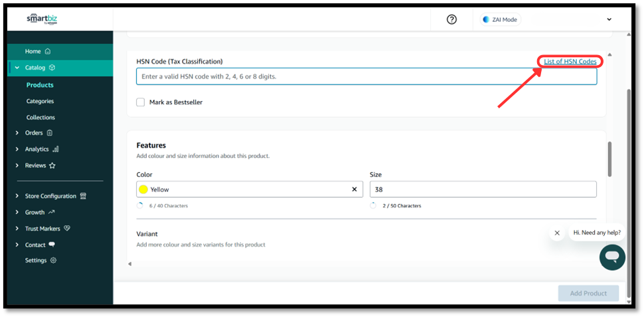Viewport: 644px width, 317px height.
Task: Focus the HSN Code input field
Action: pyautogui.click(x=365, y=76)
